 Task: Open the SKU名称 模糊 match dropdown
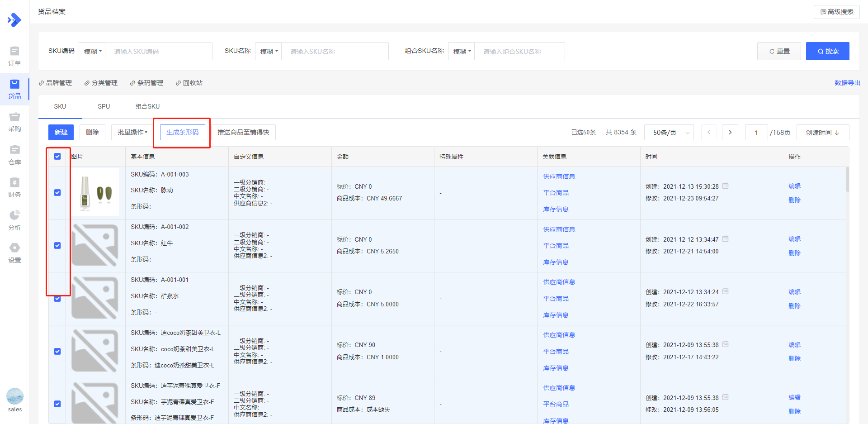pyautogui.click(x=269, y=51)
